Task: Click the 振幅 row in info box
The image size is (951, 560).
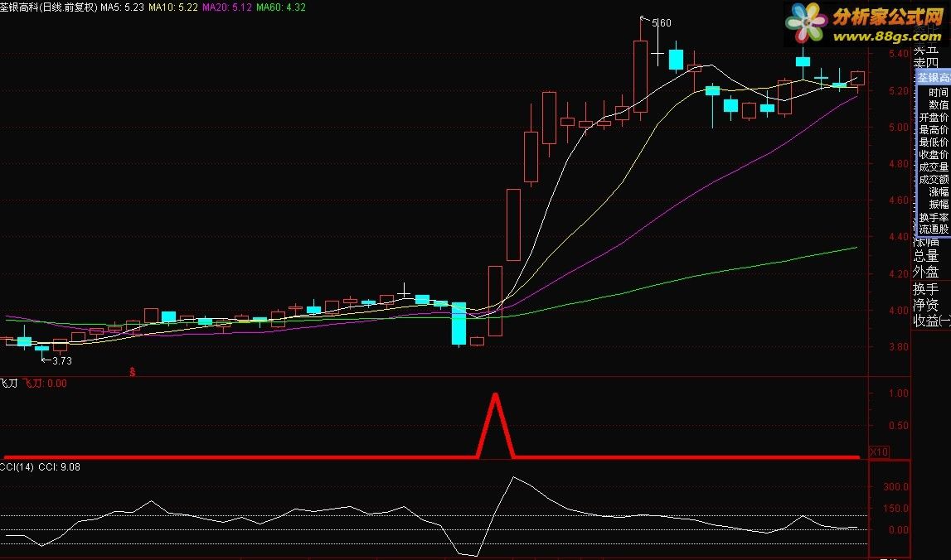Action: 938,205
